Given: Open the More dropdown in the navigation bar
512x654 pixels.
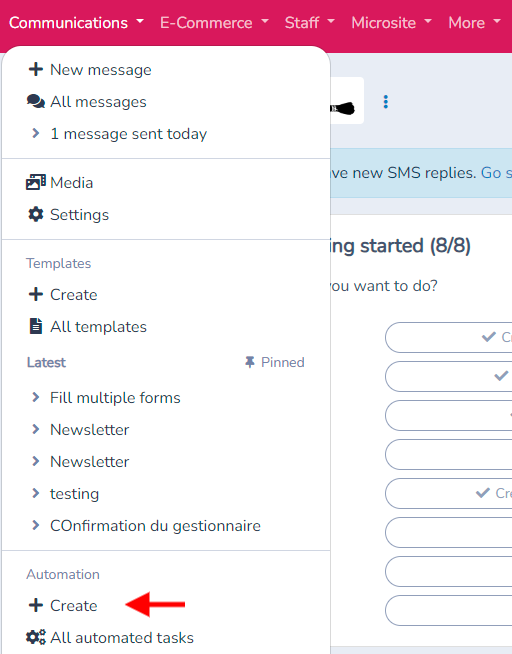Looking at the screenshot, I should (474, 23).
